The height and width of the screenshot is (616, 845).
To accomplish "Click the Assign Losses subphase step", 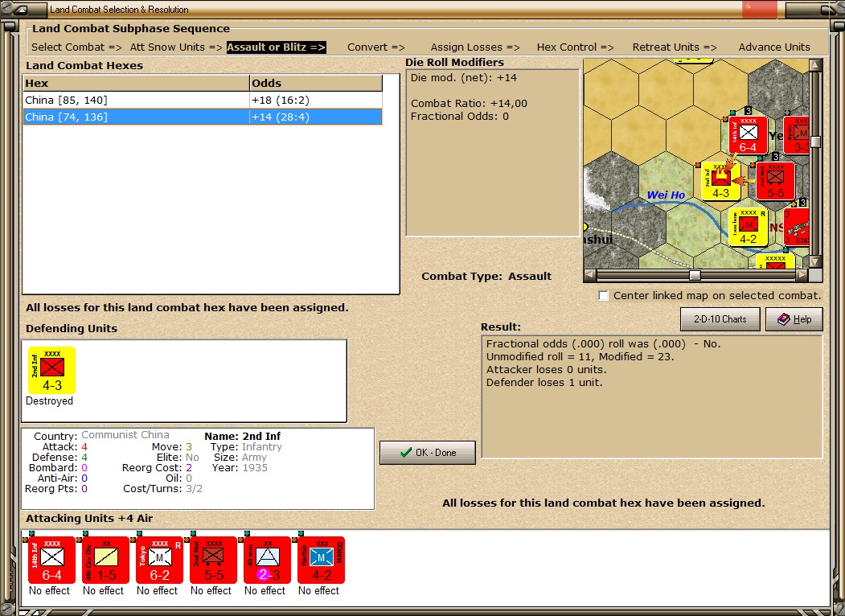I will pyautogui.click(x=475, y=47).
